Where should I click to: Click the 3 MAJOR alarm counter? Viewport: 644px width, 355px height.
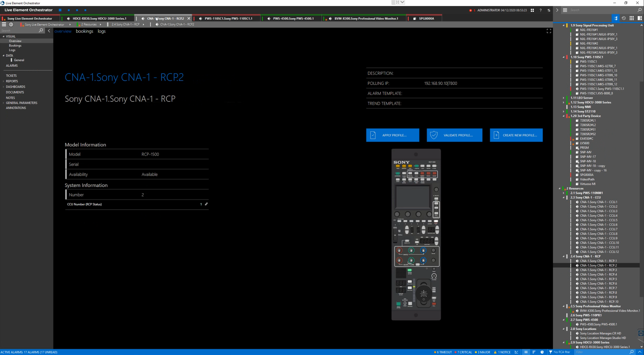(483, 352)
